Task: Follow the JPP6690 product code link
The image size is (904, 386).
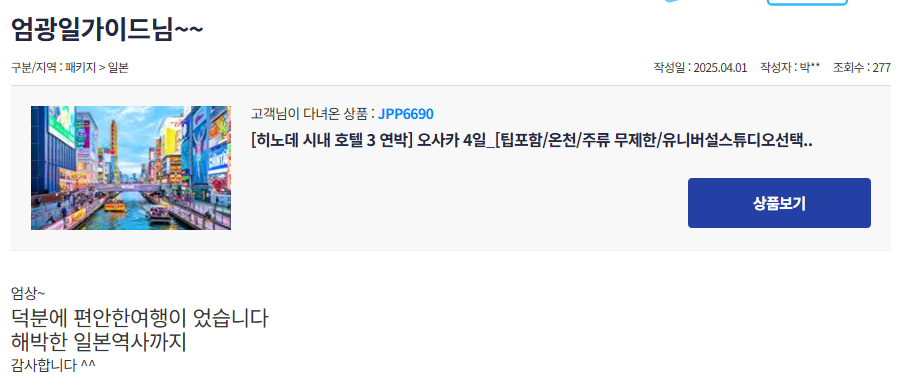Action: point(405,114)
